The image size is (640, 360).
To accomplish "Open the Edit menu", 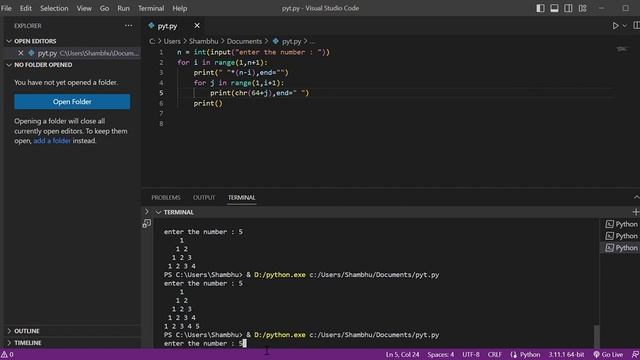I will pos(26,8).
